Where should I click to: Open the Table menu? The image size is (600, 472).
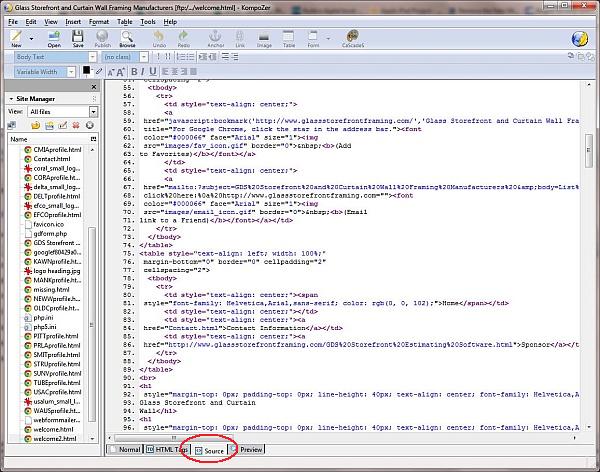click(x=125, y=22)
